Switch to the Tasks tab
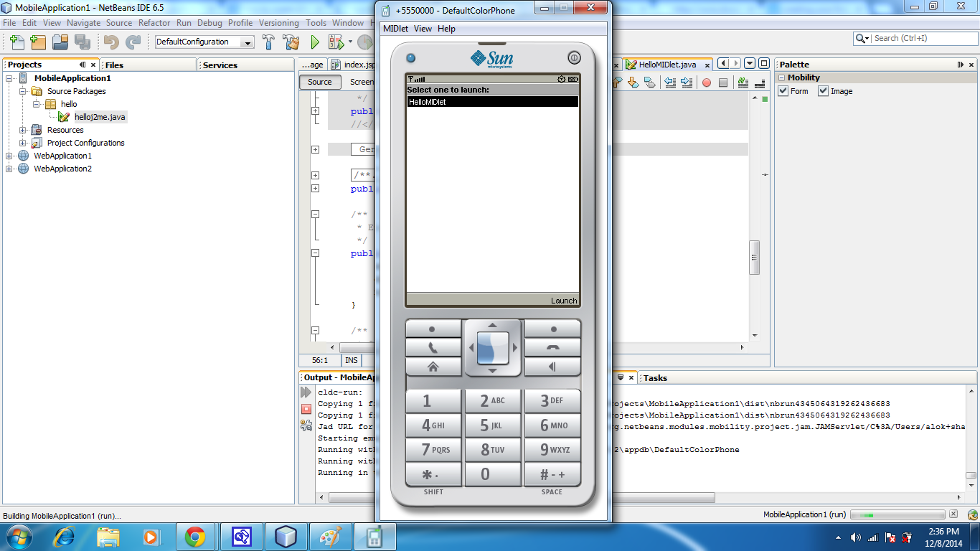980x551 pixels. click(655, 377)
